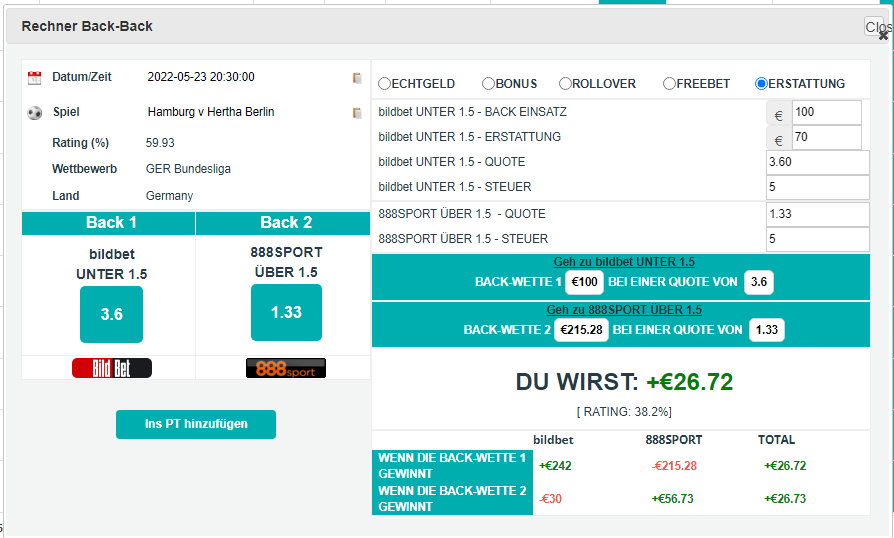
Task: Click the Rechner Back-Back dialog title
Action: point(87,27)
